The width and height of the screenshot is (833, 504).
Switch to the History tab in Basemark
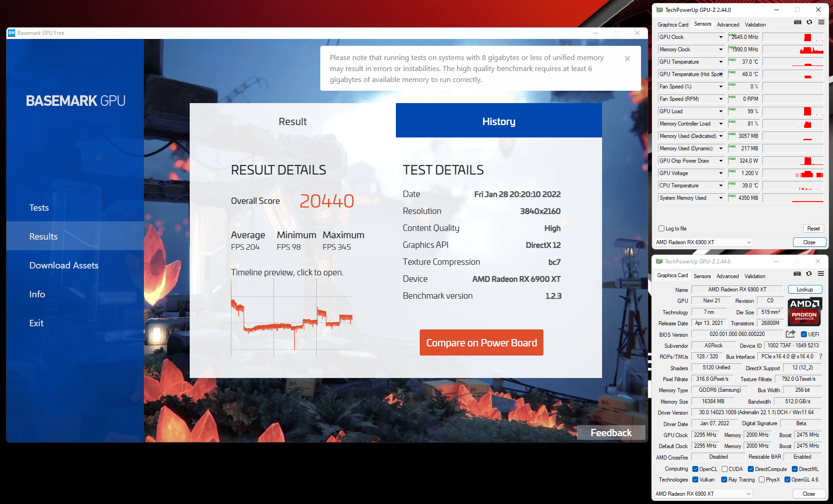[499, 121]
